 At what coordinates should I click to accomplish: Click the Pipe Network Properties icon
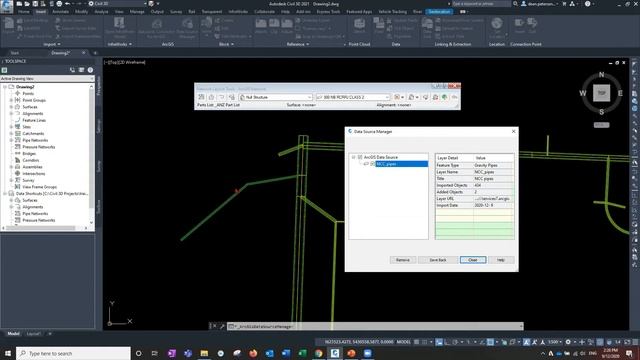coord(201,97)
